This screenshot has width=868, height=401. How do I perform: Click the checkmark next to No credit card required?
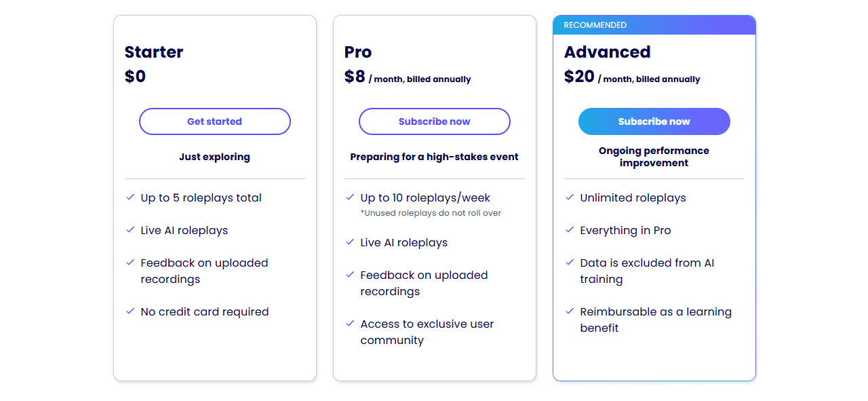click(x=130, y=311)
